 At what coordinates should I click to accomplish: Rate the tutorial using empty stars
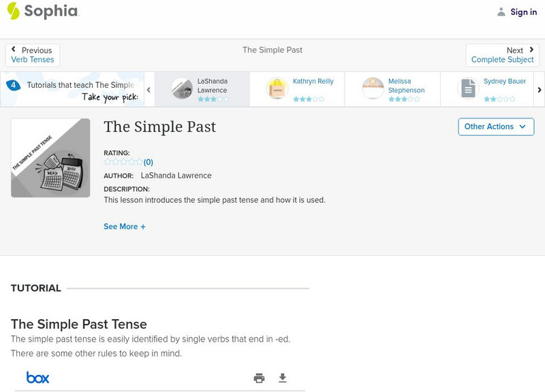tap(123, 162)
